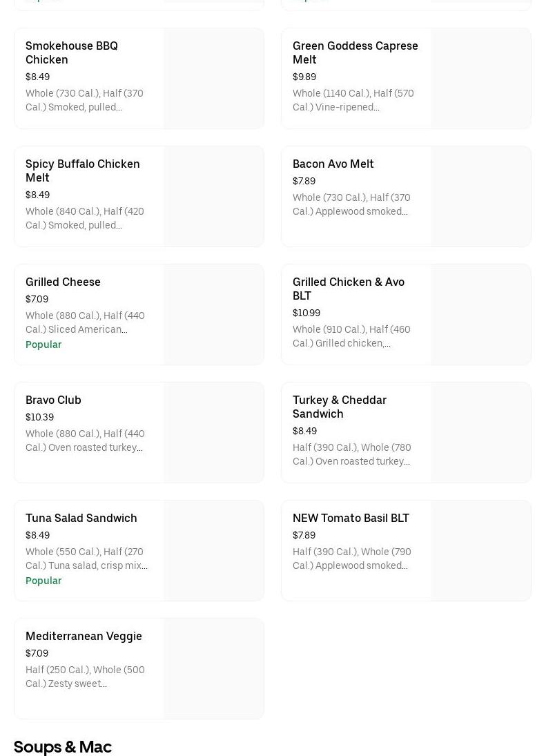Click the Popular tag under Tuna Salad Sandwich
This screenshot has height=756, width=555.
[x=43, y=581]
